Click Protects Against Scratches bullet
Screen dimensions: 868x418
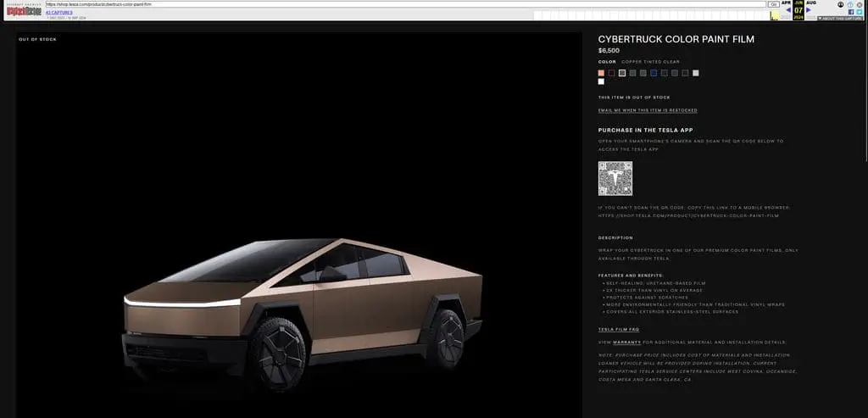tap(647, 298)
